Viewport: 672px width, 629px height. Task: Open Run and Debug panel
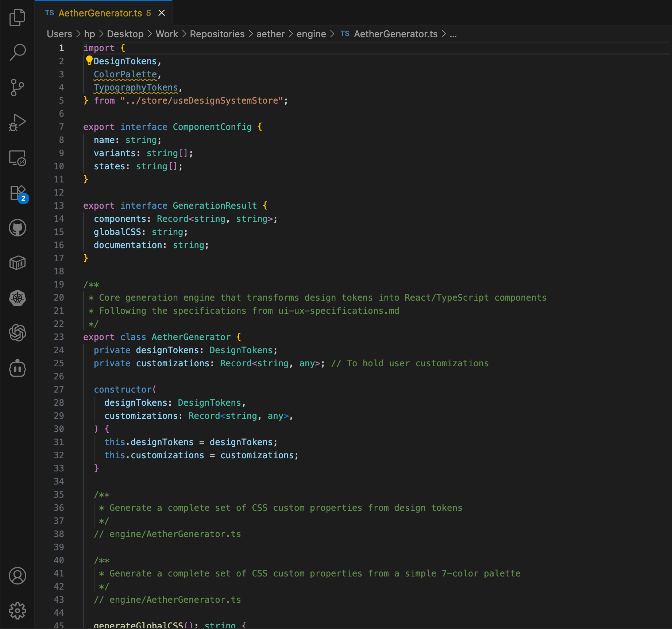[x=17, y=123]
